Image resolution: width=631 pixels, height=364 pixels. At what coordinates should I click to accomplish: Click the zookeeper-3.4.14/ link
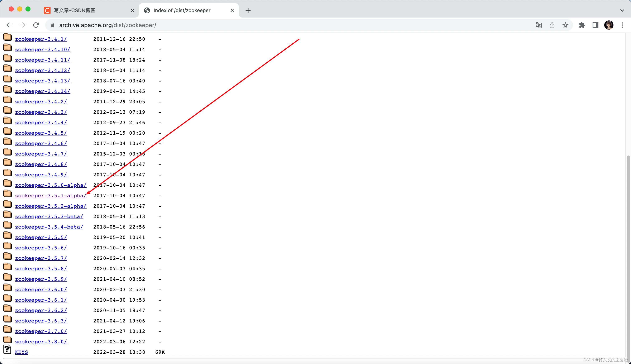coord(43,91)
